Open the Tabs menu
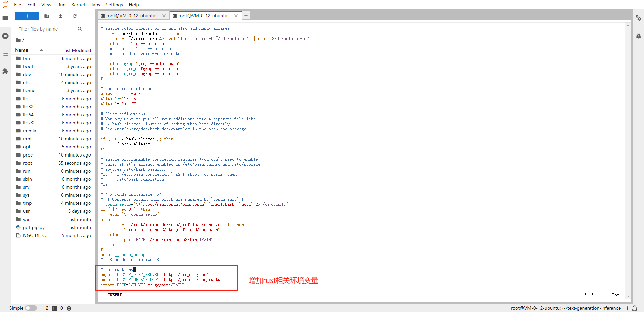This screenshot has height=312, width=644. [x=95, y=5]
